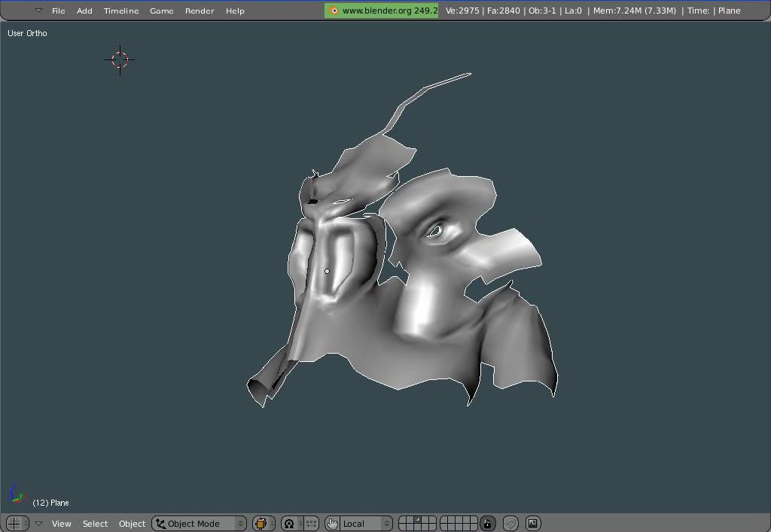Toggle the layer lock button

coord(488,524)
